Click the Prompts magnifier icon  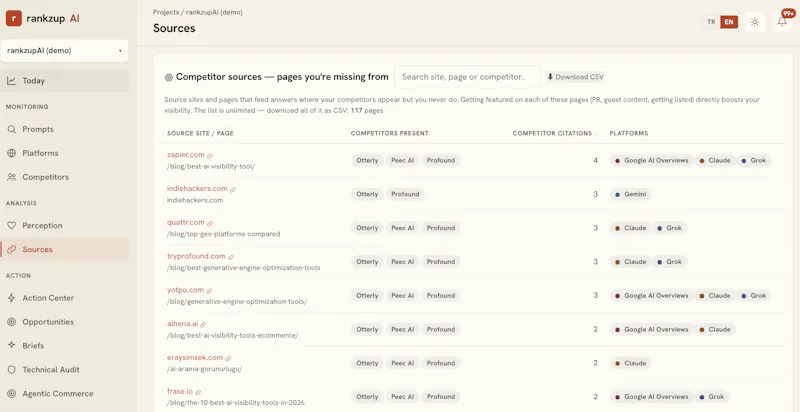12,129
